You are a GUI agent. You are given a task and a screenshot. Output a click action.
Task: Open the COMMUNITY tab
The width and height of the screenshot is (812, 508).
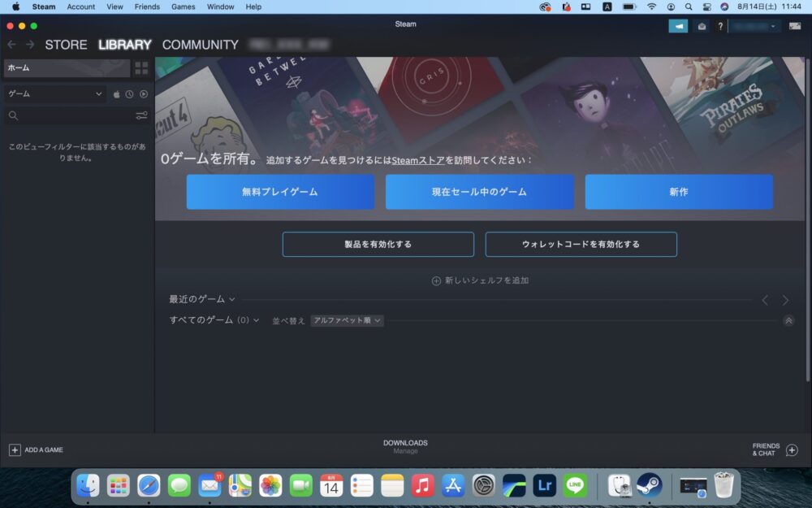pos(201,45)
